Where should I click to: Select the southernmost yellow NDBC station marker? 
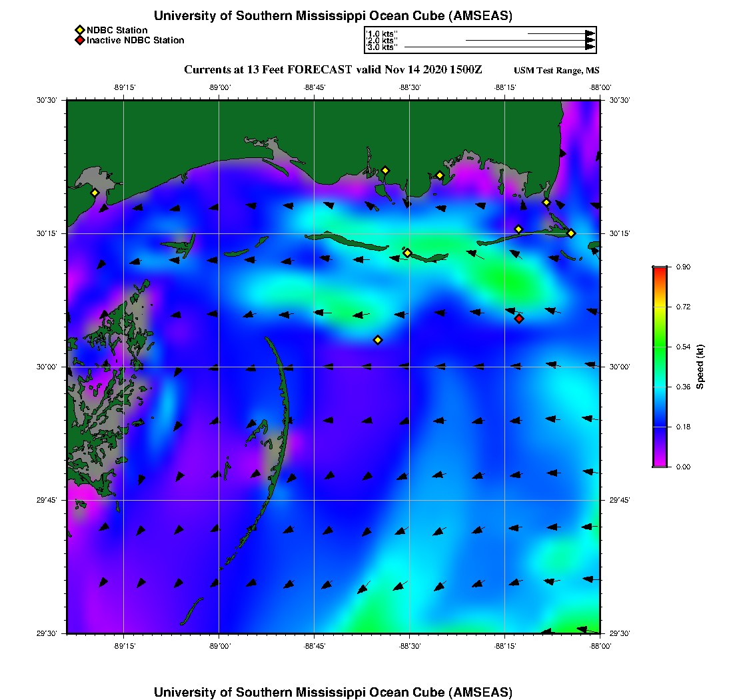coord(378,340)
